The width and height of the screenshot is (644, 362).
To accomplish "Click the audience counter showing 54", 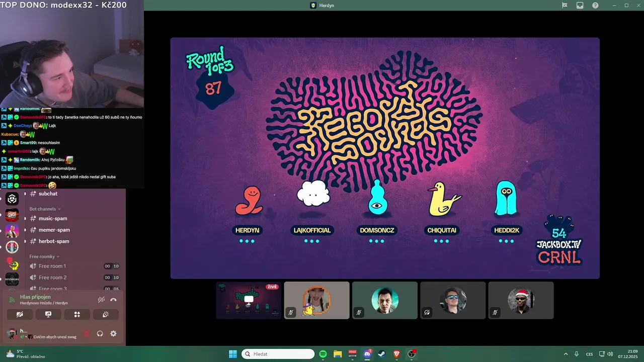I will (x=559, y=233).
